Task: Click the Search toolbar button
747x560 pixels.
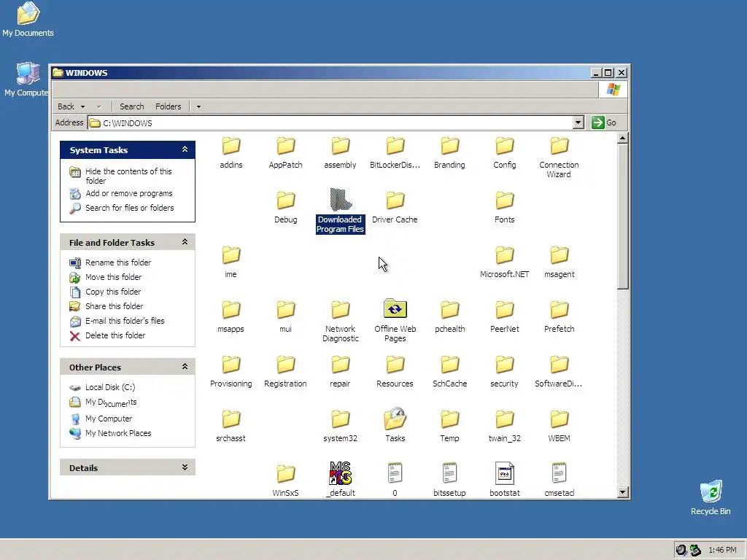Action: (x=131, y=106)
